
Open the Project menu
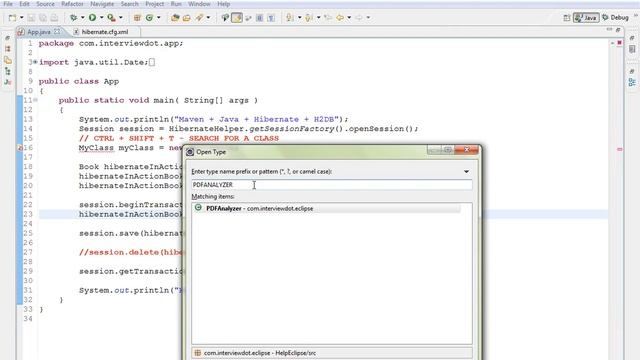pyautogui.click(x=155, y=4)
